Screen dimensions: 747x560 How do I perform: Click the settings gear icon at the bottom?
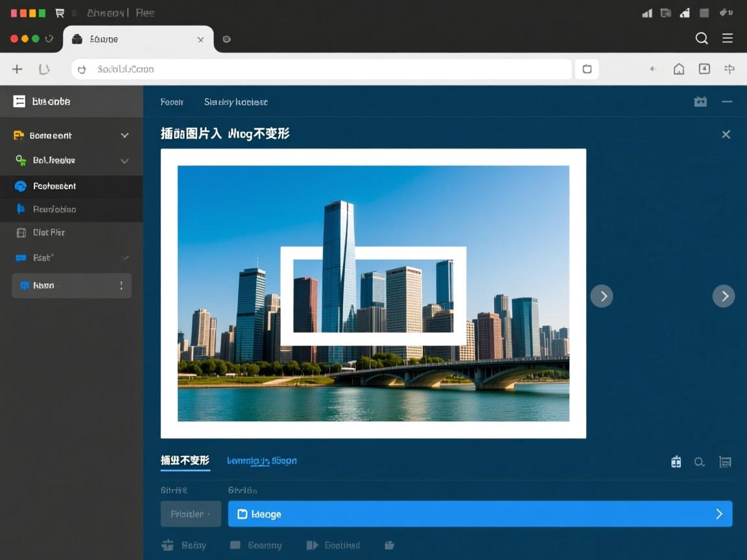(167, 545)
